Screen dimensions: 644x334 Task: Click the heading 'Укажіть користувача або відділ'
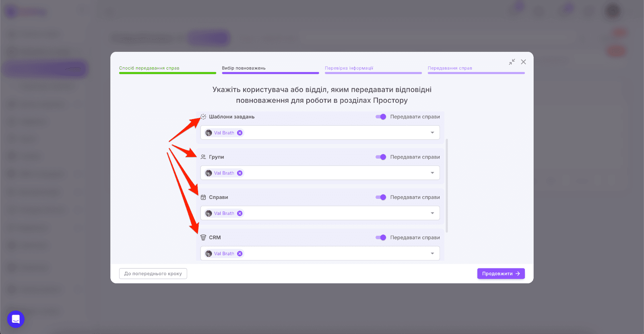[322, 95]
